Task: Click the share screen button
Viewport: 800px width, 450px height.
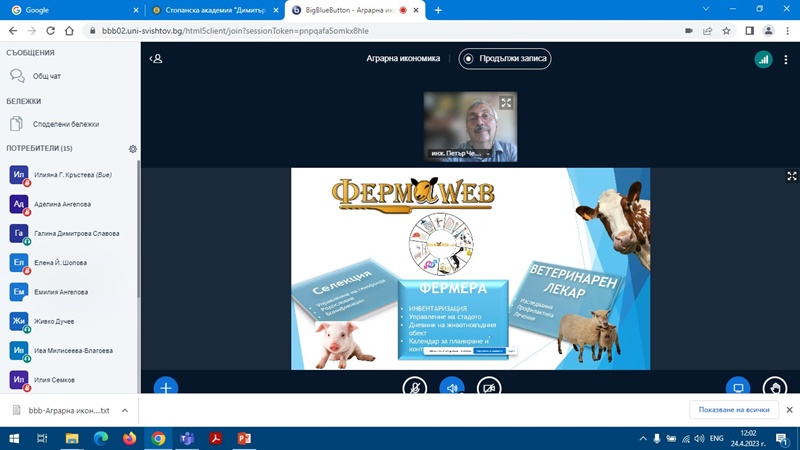Action: tap(738, 387)
